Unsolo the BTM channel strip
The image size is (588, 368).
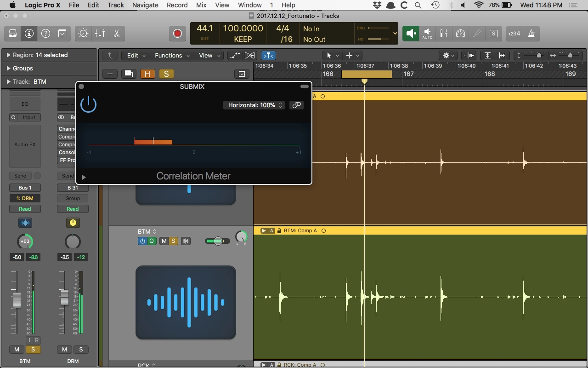pyautogui.click(x=33, y=350)
